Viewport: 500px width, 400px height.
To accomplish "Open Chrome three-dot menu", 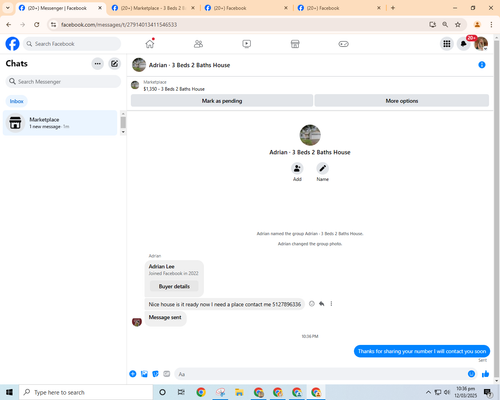I will [491, 24].
